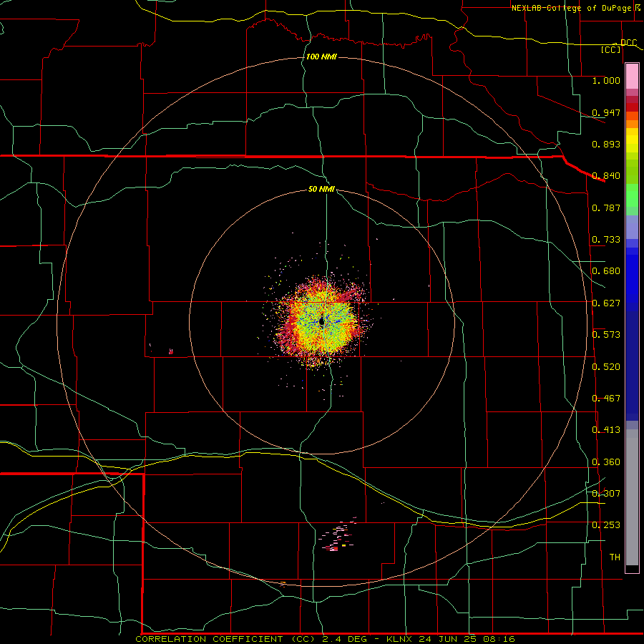
Task: Click the 50 NMI range ring label
Action: coord(321,189)
